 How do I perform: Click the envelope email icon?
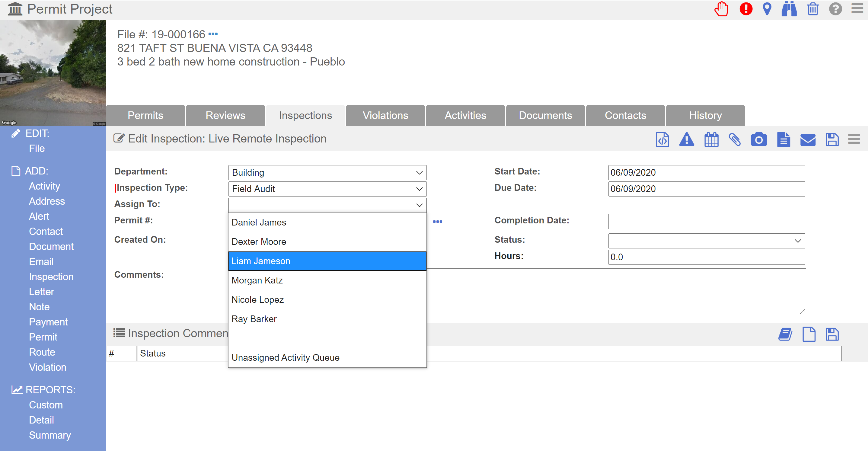(x=808, y=139)
